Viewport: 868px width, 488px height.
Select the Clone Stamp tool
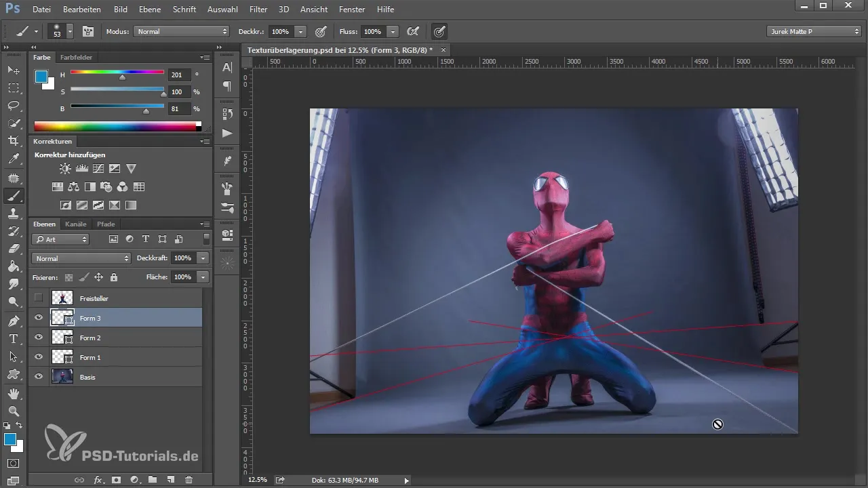tap(14, 213)
